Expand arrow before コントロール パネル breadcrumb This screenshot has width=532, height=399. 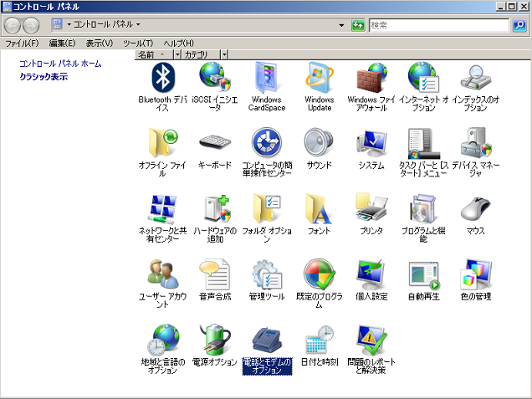tap(69, 24)
